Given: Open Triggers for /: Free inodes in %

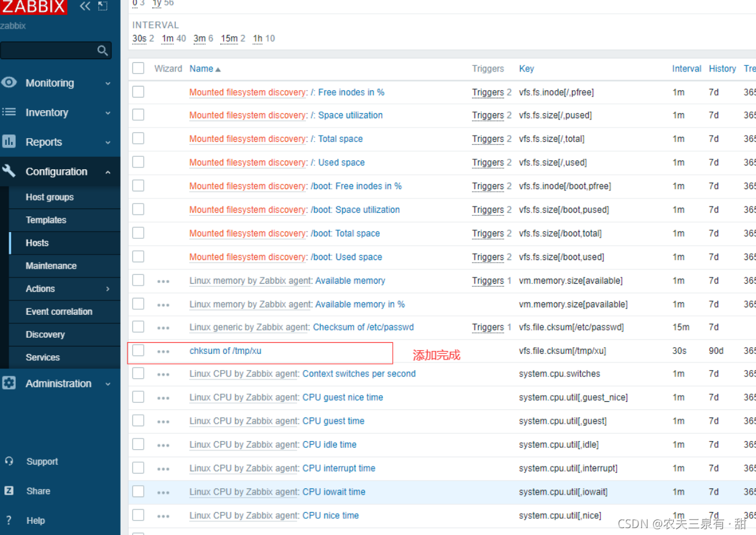Looking at the screenshot, I should (488, 92).
